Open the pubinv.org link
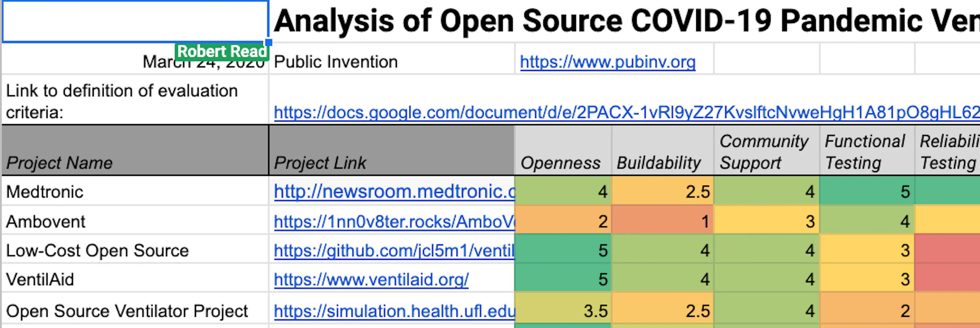The width and height of the screenshot is (980, 328). point(608,62)
